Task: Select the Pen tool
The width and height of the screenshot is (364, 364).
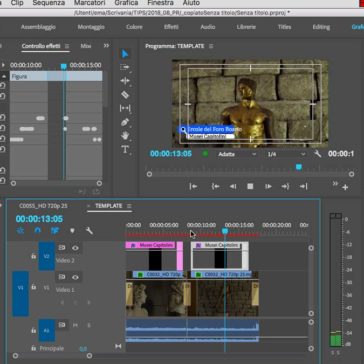Action: [x=125, y=122]
